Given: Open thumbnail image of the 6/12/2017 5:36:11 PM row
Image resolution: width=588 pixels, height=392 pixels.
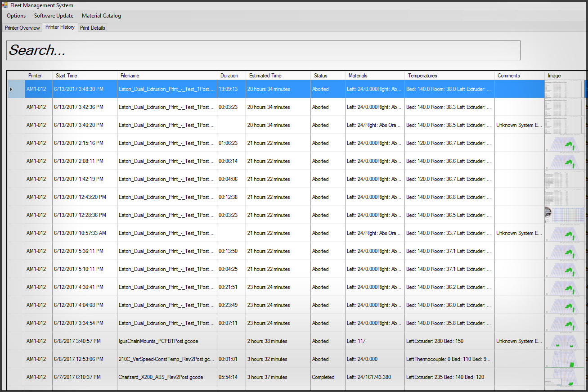Looking at the screenshot, I should [565, 251].
